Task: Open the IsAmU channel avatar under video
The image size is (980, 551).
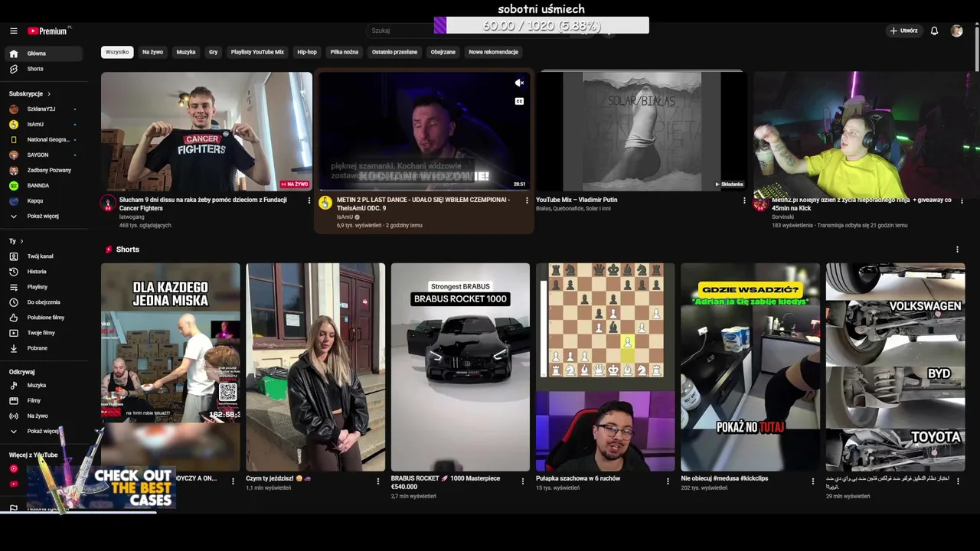Action: (x=325, y=203)
